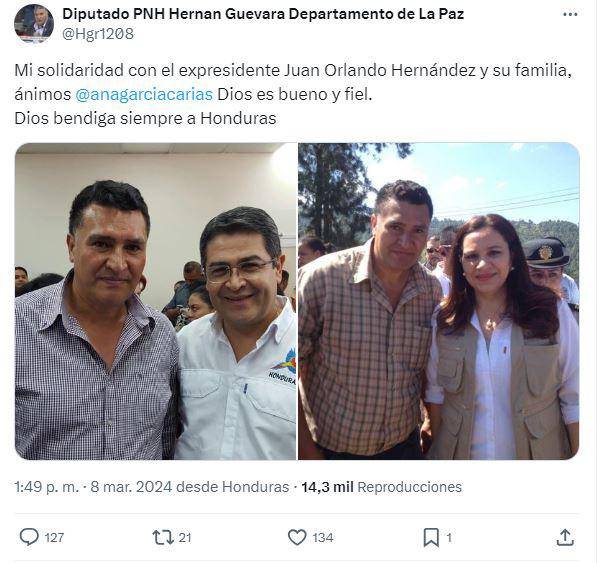Viewport: 599px width, 563px height.
Task: Click the post text about Juan Orlando Hernández
Action: click(293, 94)
